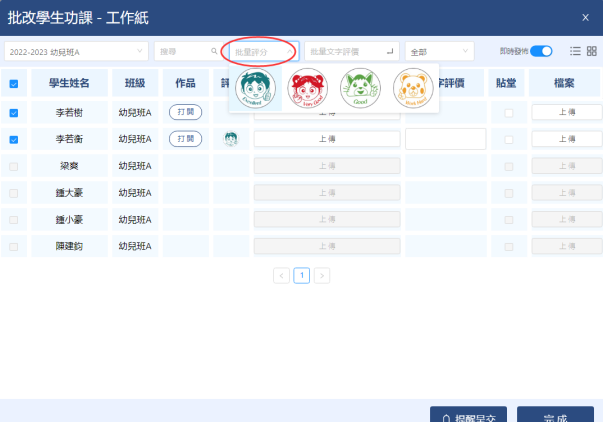Click the rating stamp in 李若衡's row
This screenshot has height=422, width=603.
[230, 139]
